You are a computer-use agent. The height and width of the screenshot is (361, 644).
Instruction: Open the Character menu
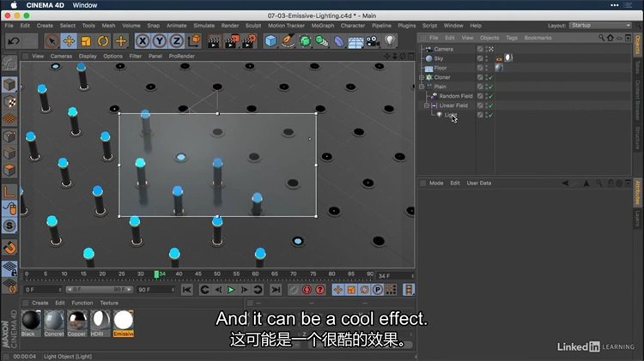(352, 26)
